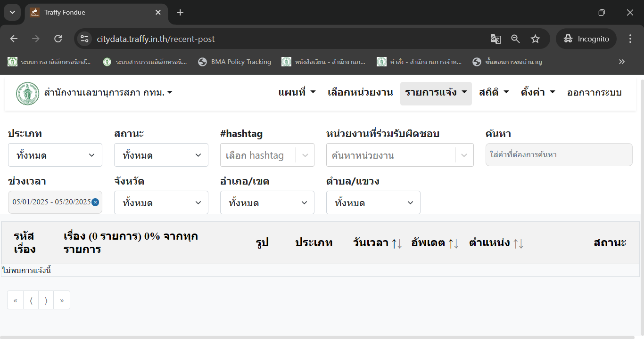The image size is (644, 339).
Task: Show more bookmarks chevron
Action: point(622,62)
